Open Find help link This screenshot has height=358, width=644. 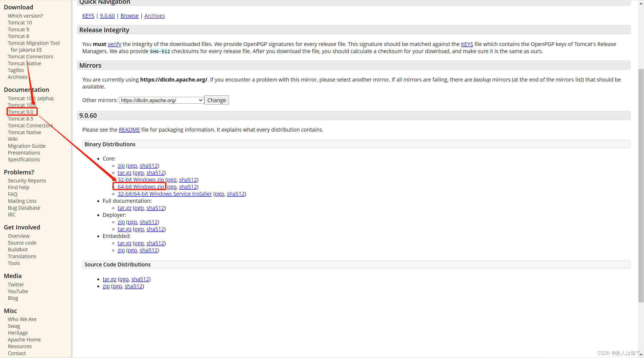(19, 187)
